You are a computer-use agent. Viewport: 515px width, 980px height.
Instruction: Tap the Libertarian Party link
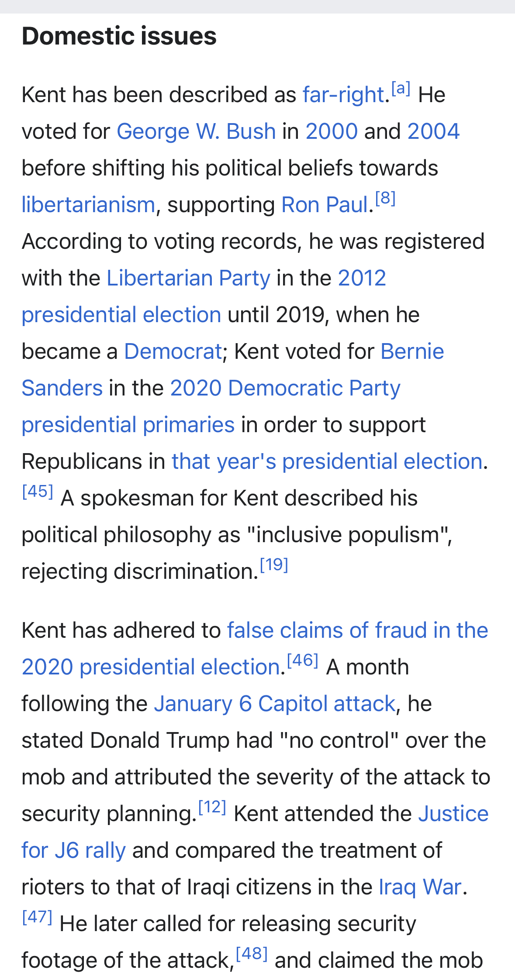point(188,278)
